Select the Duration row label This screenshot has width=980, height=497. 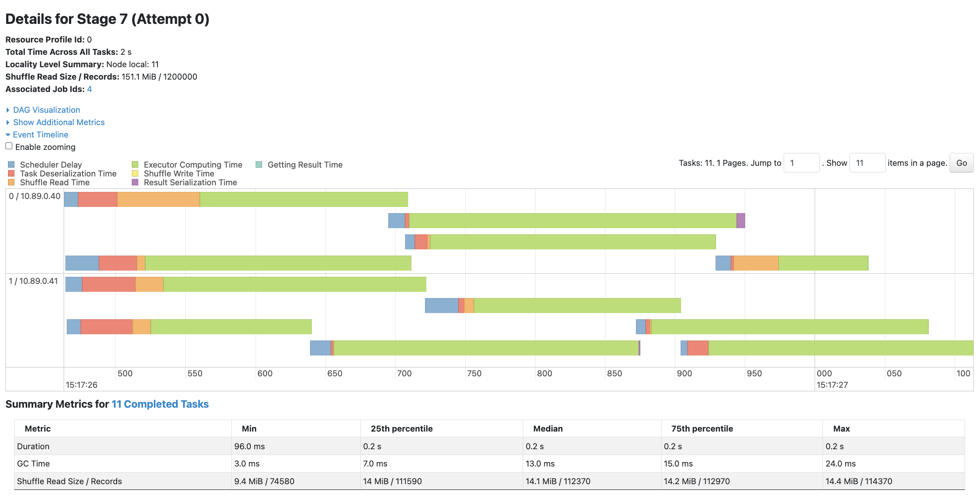(33, 446)
